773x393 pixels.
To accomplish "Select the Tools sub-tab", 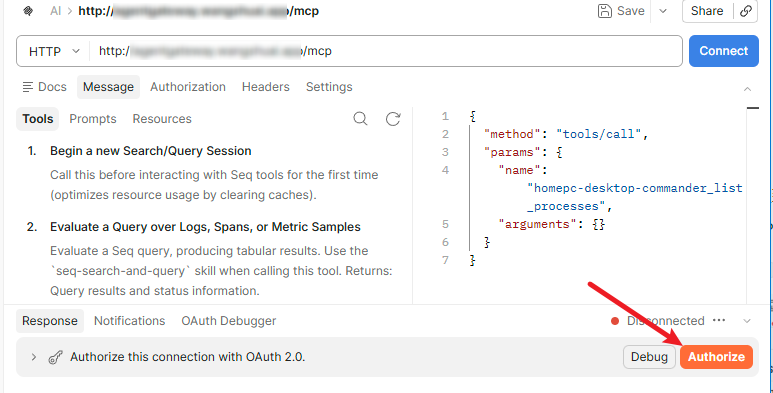I will (37, 119).
